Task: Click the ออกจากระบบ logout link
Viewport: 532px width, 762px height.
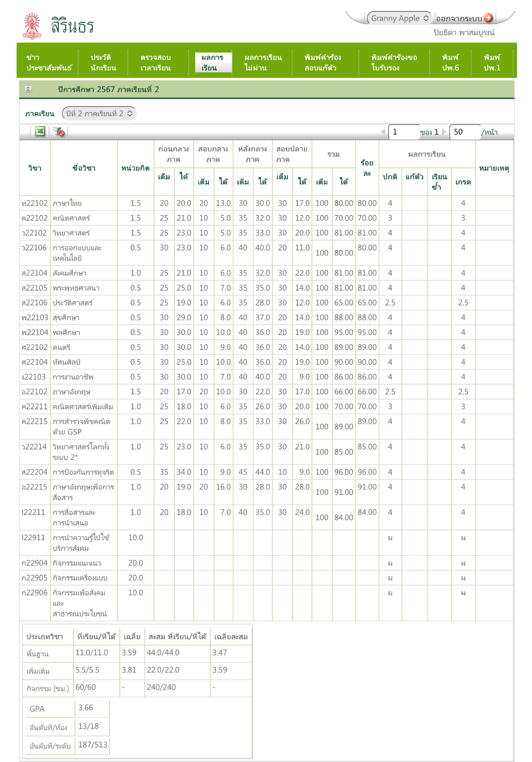Action: 459,18
